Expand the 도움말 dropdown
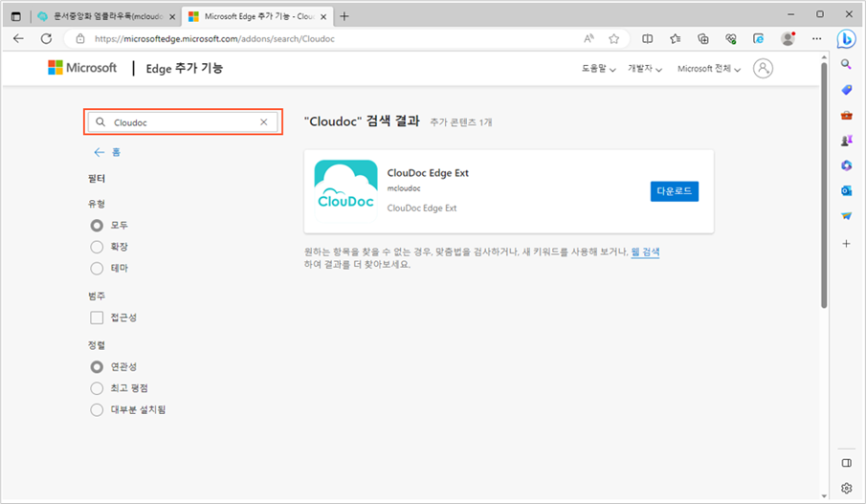Screen dimensions: 866x504 (598, 69)
